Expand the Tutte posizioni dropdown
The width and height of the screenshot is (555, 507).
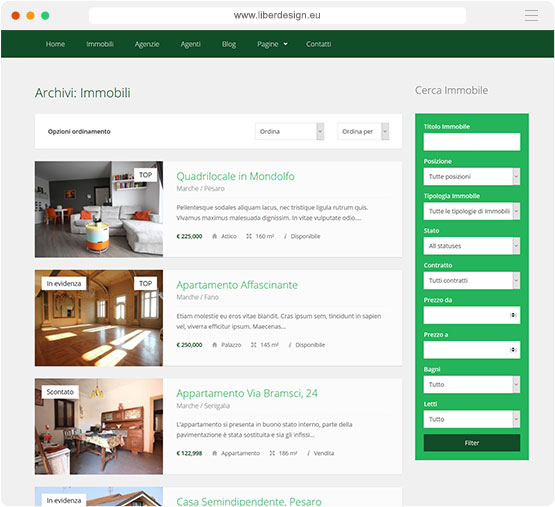[471, 176]
